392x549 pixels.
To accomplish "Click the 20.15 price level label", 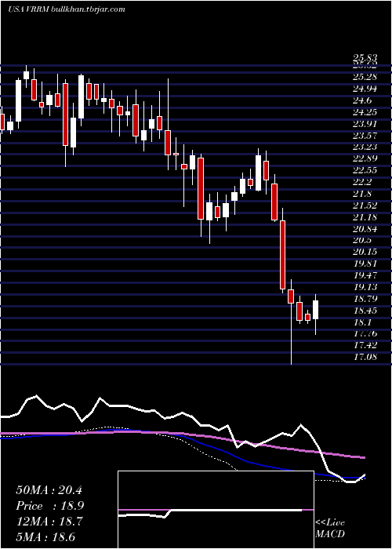I will click(x=365, y=252).
